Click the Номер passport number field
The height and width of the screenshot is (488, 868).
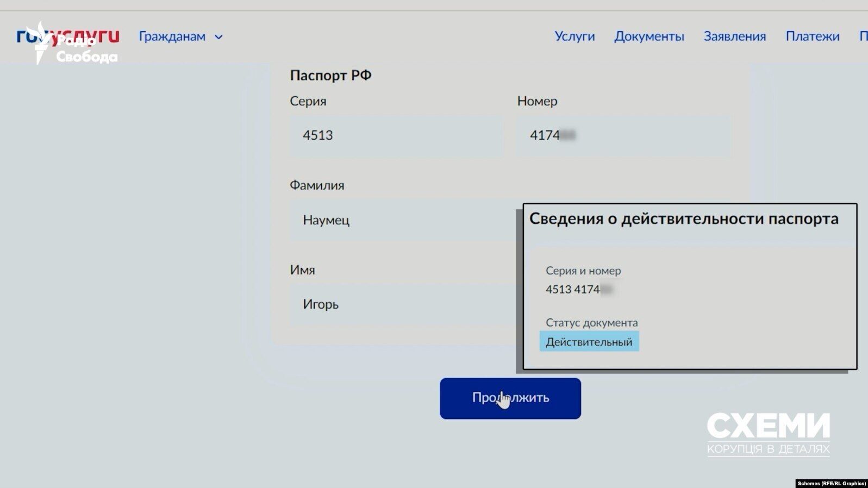pyautogui.click(x=623, y=135)
